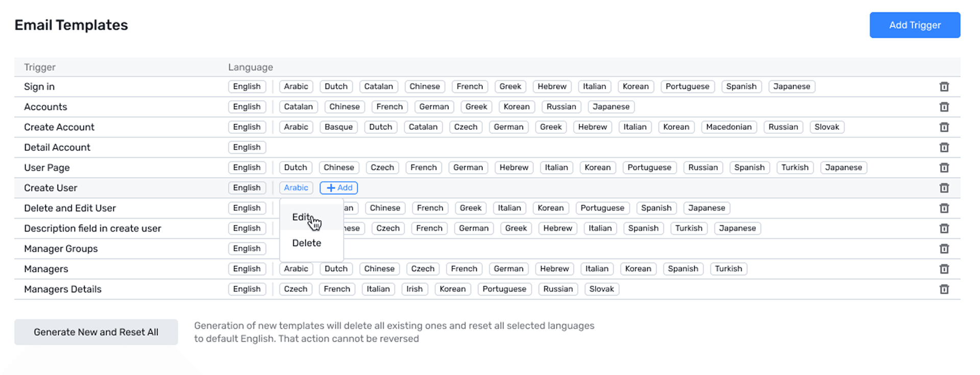Open Turkish template in Managers row
Viewport: 980px width, 375px height.
728,269
